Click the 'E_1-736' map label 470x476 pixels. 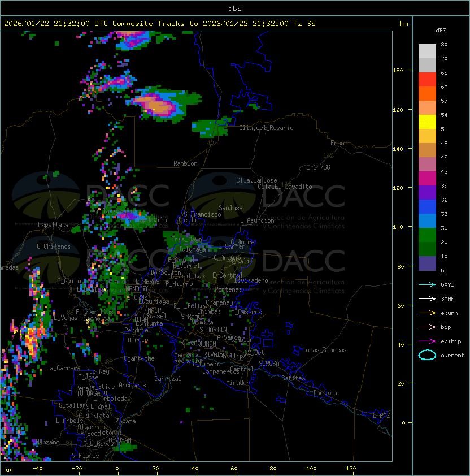(318, 167)
